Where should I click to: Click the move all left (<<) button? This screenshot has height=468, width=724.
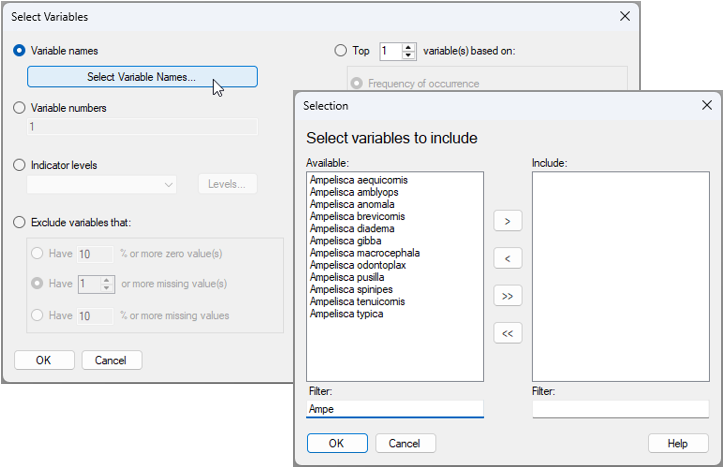pos(508,334)
